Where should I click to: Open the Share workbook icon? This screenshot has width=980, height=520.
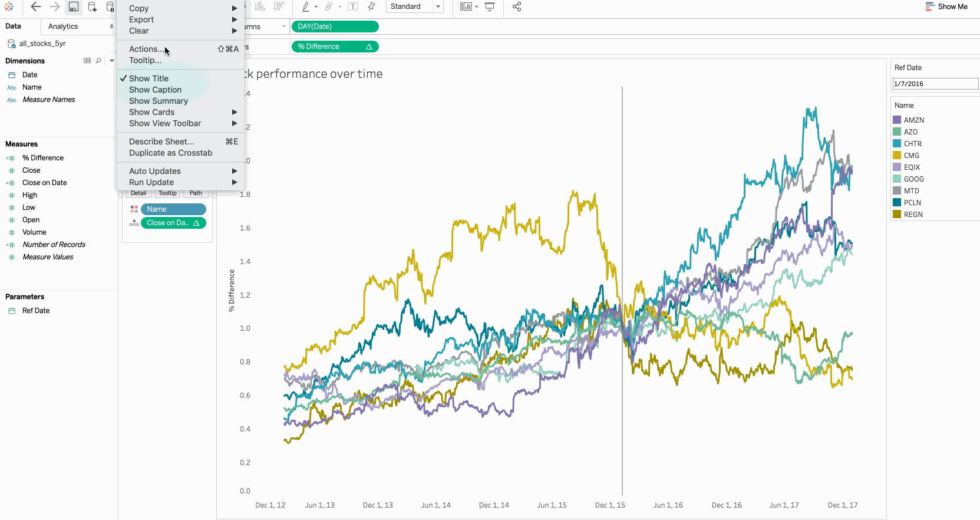(517, 7)
